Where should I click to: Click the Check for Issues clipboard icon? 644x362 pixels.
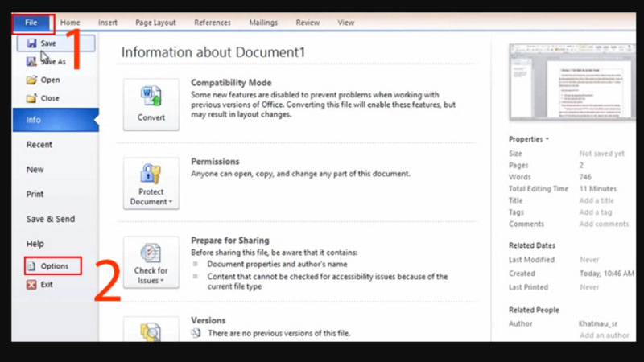point(151,253)
